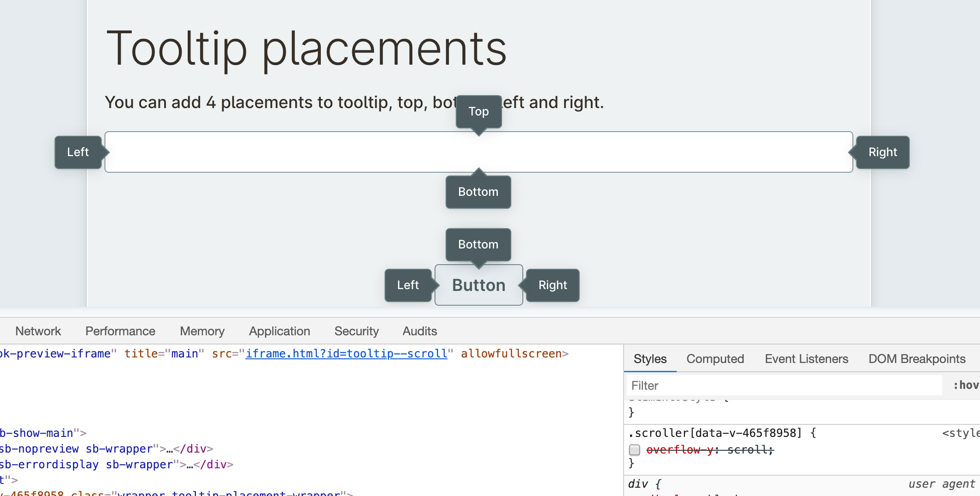980x496 pixels.
Task: Switch to the Security tab
Action: [x=356, y=331]
